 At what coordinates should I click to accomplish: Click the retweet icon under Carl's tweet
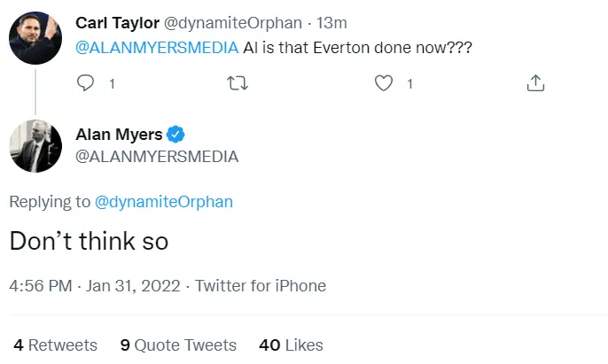238,83
